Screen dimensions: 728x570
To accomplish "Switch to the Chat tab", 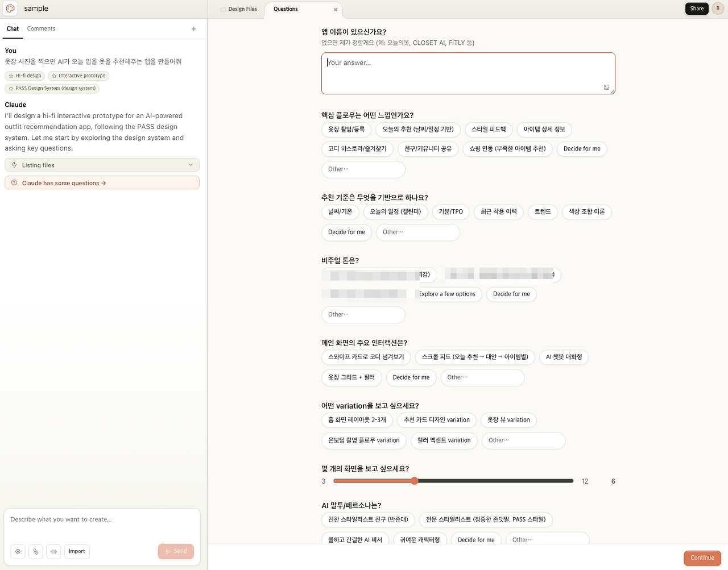I will [x=13, y=28].
